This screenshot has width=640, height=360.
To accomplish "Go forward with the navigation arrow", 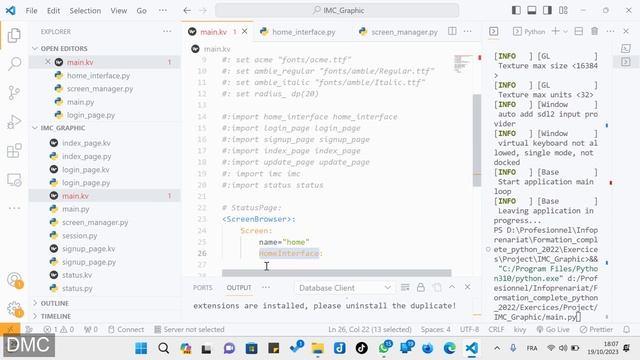I will tap(203, 11).
